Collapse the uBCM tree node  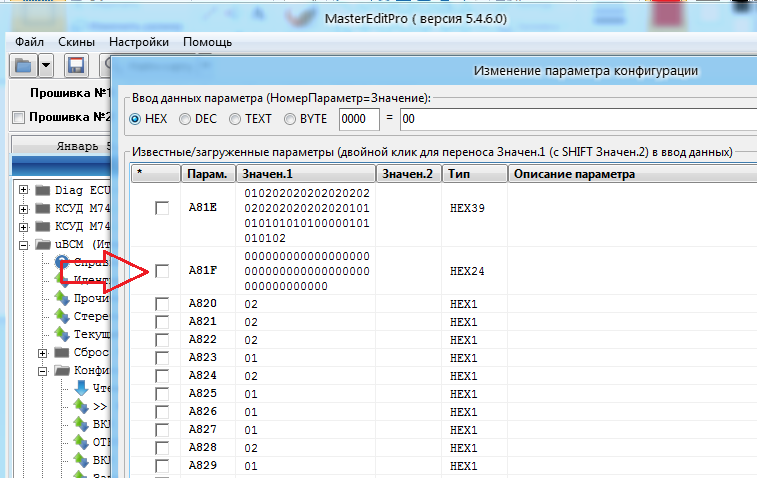(24, 244)
